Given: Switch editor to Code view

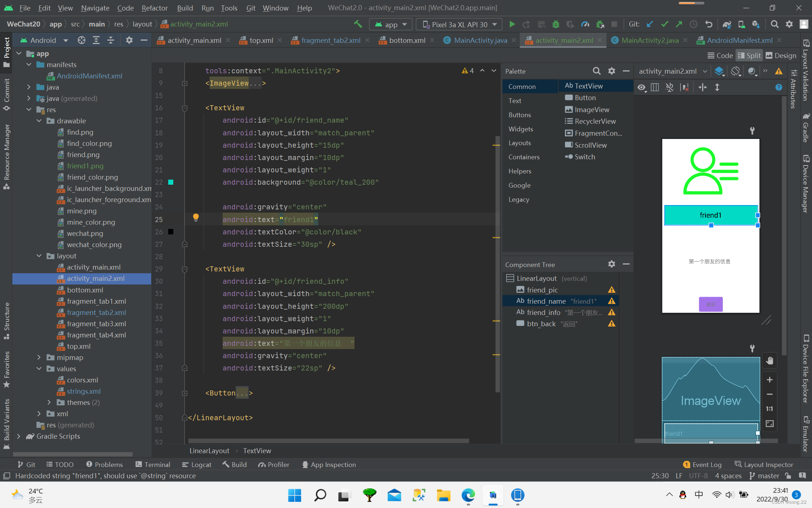Looking at the screenshot, I should [x=720, y=56].
